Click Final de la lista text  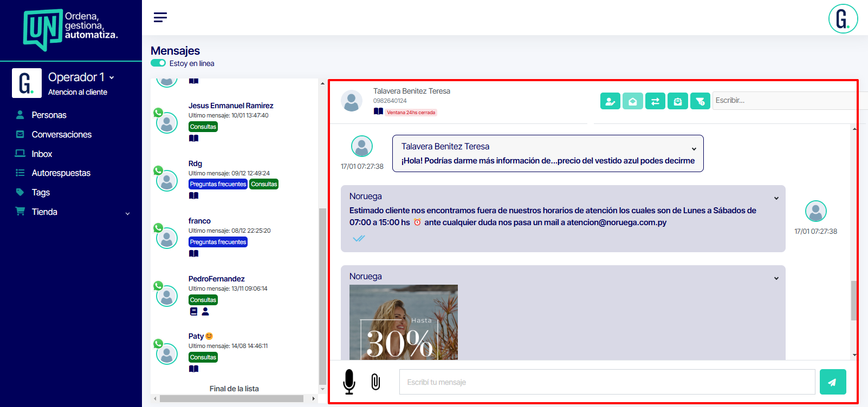pyautogui.click(x=234, y=389)
